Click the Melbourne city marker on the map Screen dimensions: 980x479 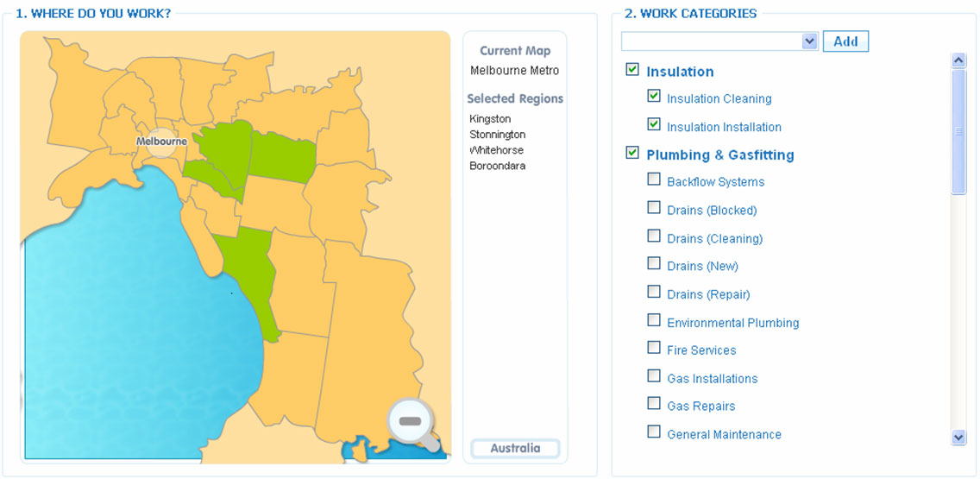[161, 142]
